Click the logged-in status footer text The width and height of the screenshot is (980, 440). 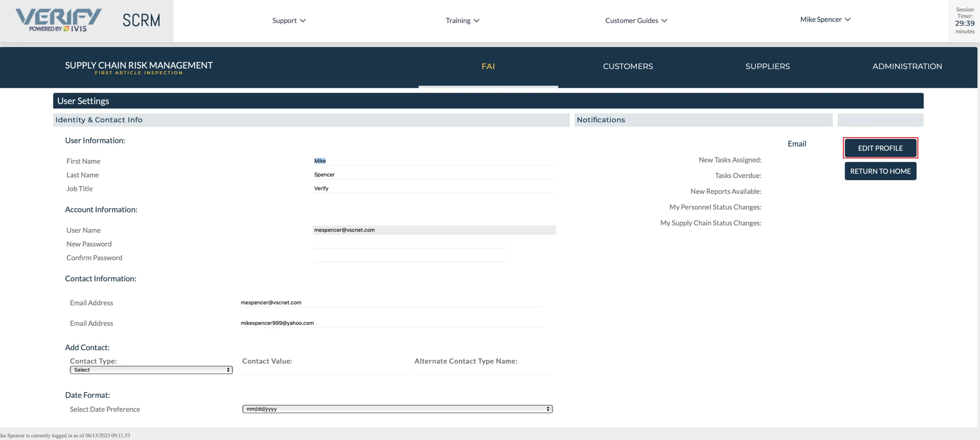[65, 435]
